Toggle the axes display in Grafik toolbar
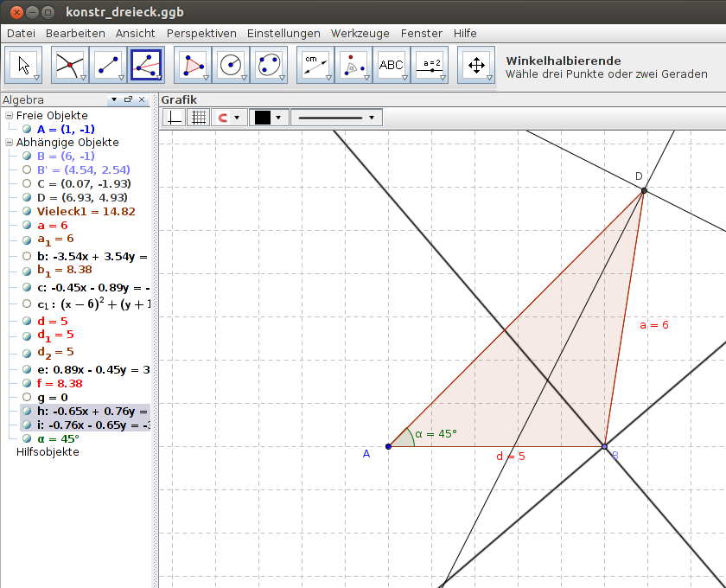726x588 pixels. click(x=173, y=117)
